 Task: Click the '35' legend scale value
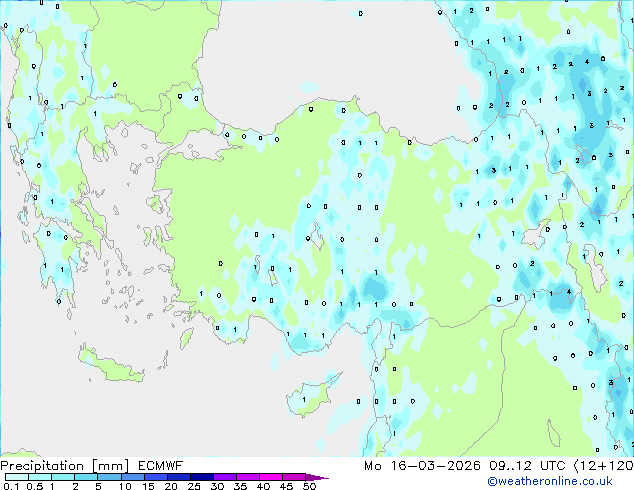[240, 486]
